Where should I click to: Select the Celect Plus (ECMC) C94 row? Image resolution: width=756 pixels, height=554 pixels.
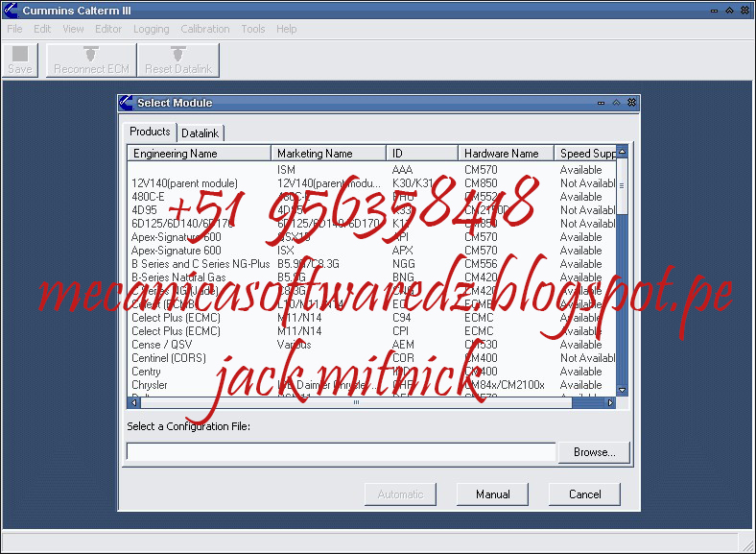[x=371, y=318]
